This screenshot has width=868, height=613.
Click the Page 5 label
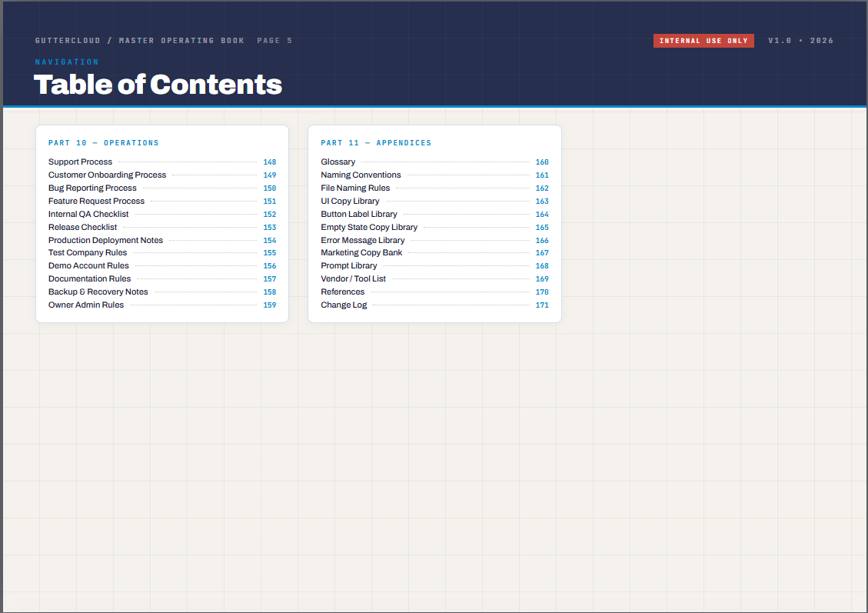tap(274, 41)
